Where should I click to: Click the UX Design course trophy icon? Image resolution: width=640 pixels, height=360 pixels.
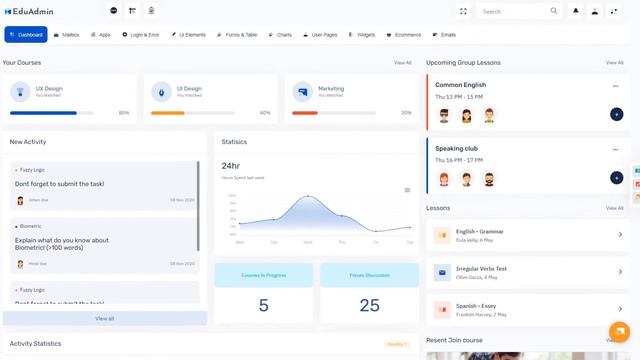point(20,92)
